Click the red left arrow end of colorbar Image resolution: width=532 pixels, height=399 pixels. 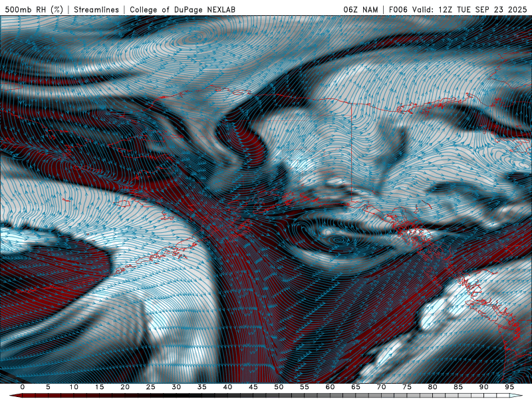point(15,396)
